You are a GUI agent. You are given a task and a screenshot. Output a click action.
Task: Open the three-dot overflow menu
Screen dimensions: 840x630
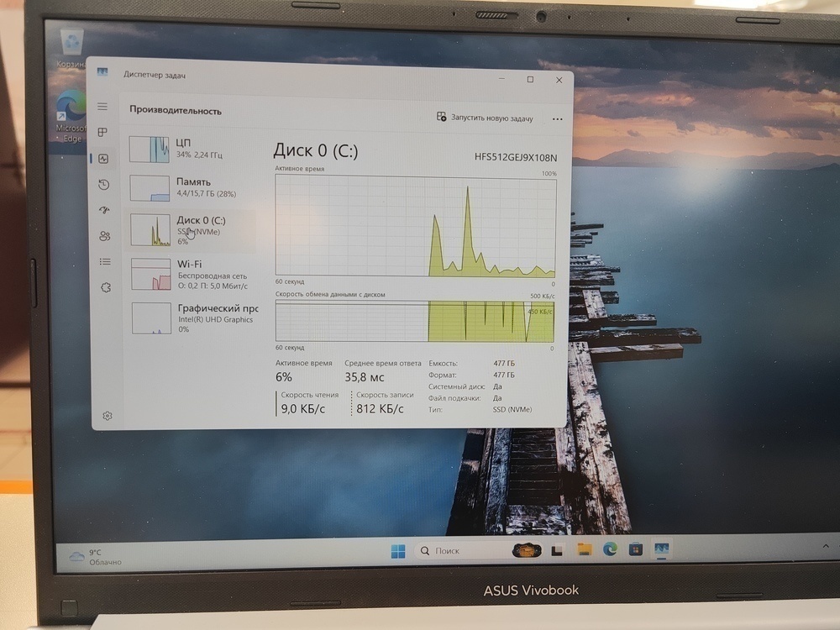[557, 118]
